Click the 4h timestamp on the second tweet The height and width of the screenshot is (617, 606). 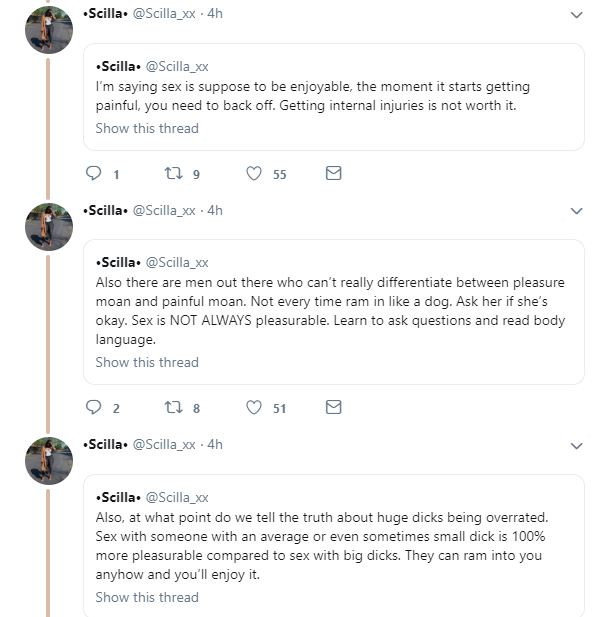click(x=215, y=211)
